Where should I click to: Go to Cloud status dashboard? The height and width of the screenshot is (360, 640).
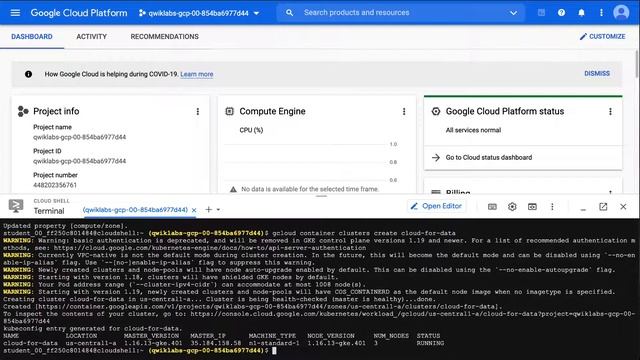489,158
